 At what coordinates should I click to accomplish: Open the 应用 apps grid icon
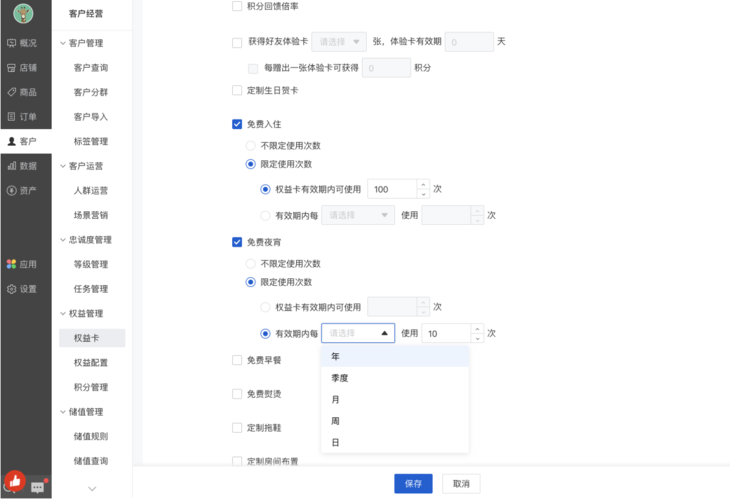11,264
